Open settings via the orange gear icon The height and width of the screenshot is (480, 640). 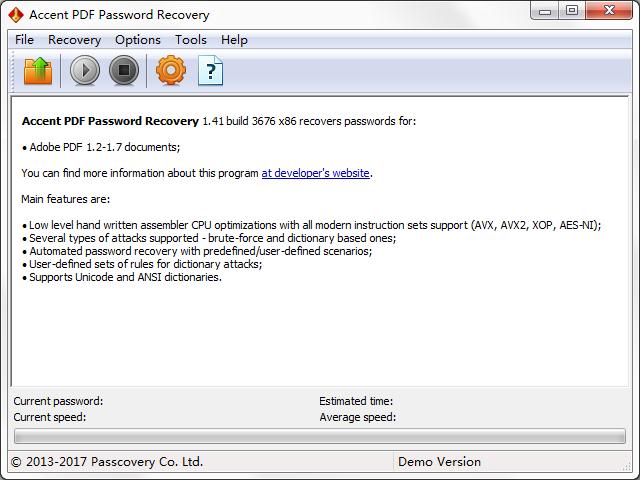click(171, 71)
